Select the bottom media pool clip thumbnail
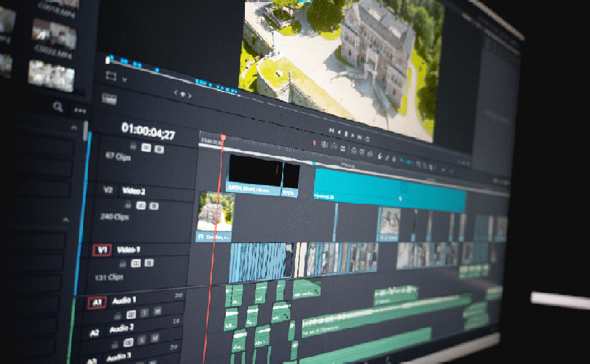590x364 pixels. [51, 76]
